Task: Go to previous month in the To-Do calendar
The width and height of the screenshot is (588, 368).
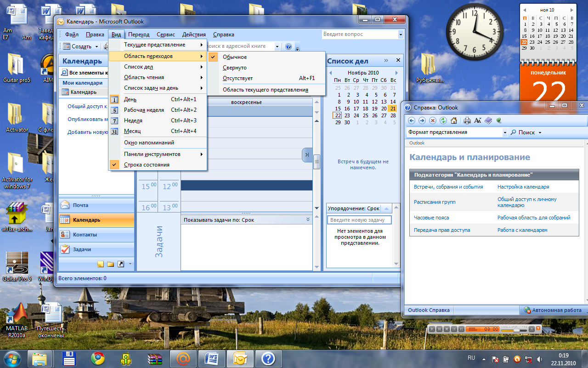Action: point(330,73)
